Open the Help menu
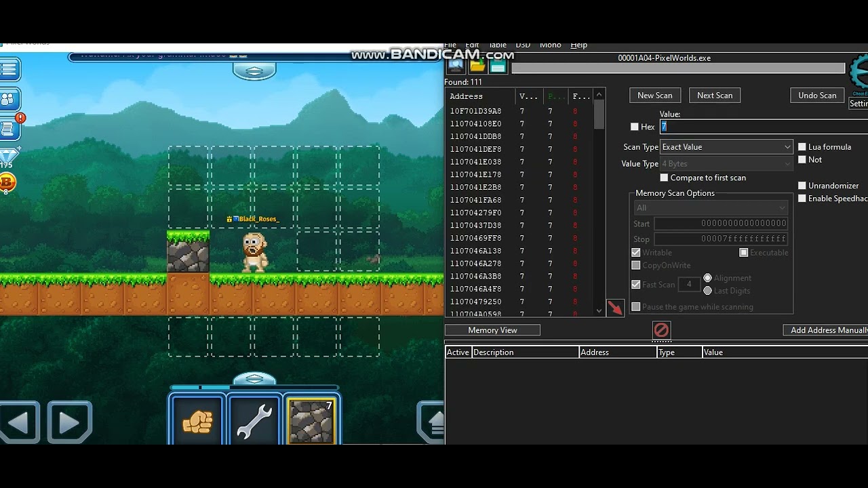The width and height of the screenshot is (868, 488). click(579, 45)
